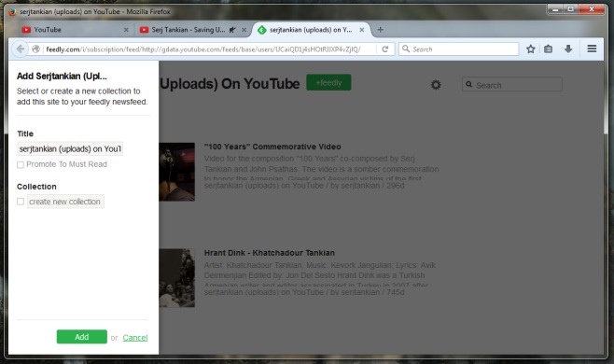
Task: Edit the Title text field
Action: click(x=70, y=149)
